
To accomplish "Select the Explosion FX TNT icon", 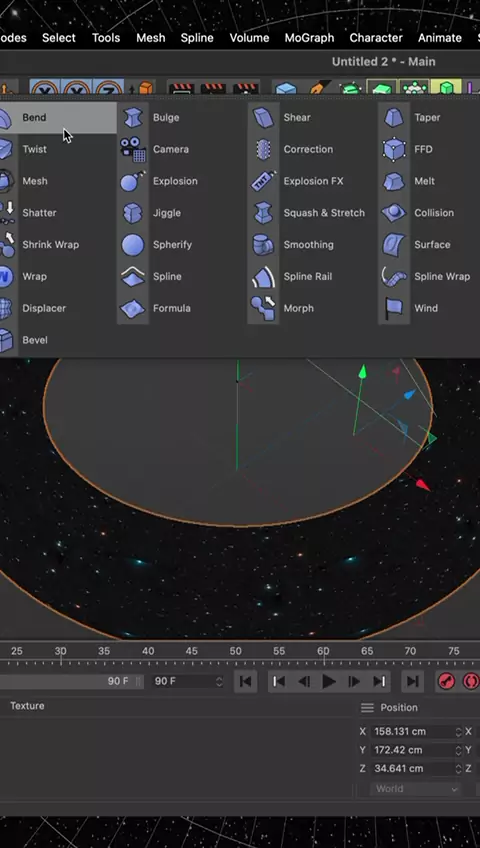I will pos(264,181).
